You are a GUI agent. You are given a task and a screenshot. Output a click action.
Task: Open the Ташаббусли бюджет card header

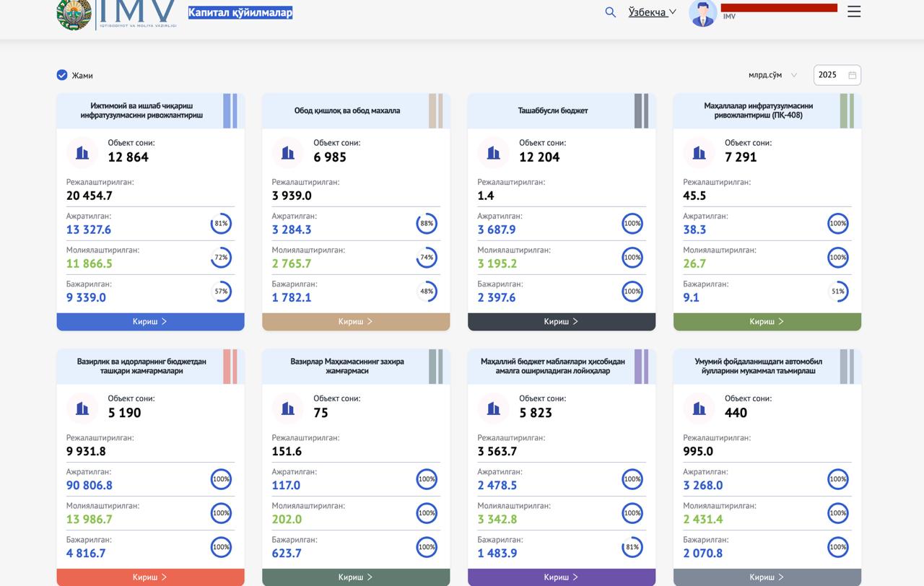click(553, 111)
